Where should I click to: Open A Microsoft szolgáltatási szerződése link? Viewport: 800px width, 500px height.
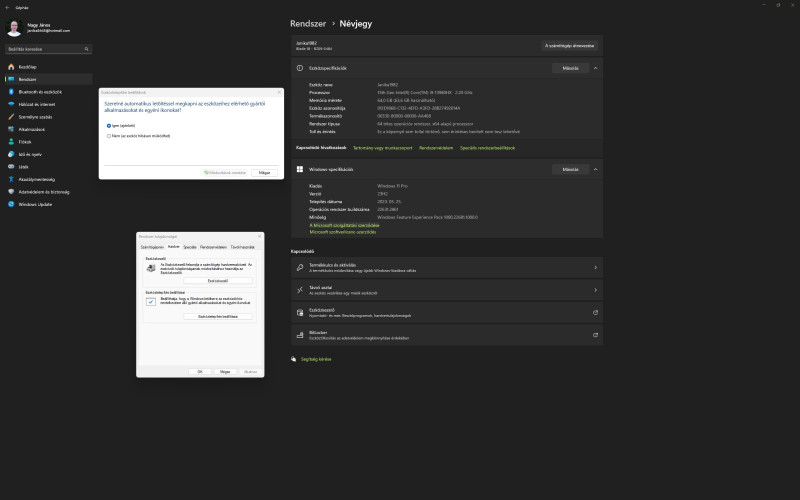coord(344,226)
